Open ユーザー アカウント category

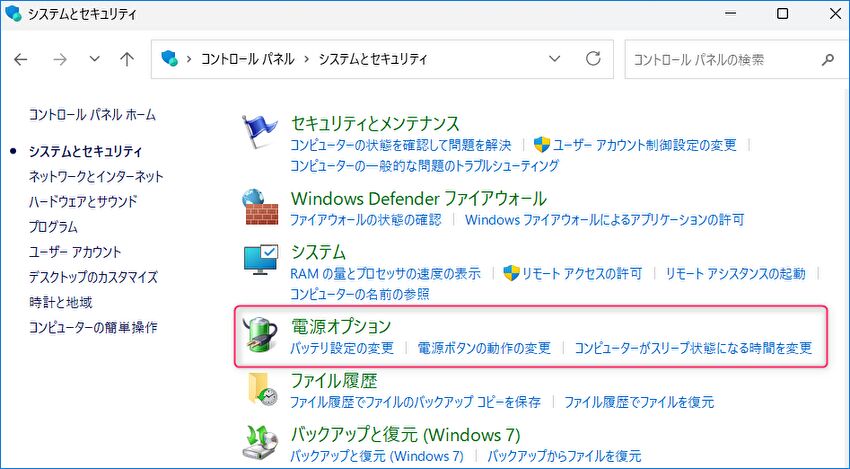coord(75,252)
